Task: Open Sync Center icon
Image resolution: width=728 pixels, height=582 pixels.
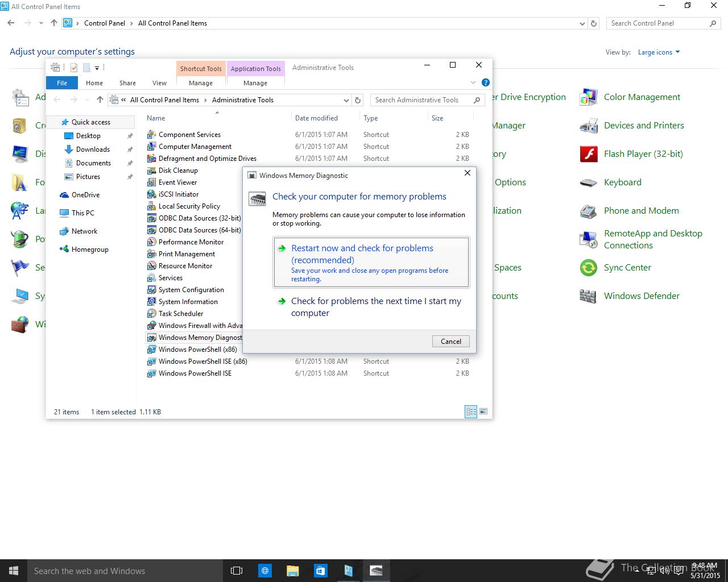Action: click(588, 268)
